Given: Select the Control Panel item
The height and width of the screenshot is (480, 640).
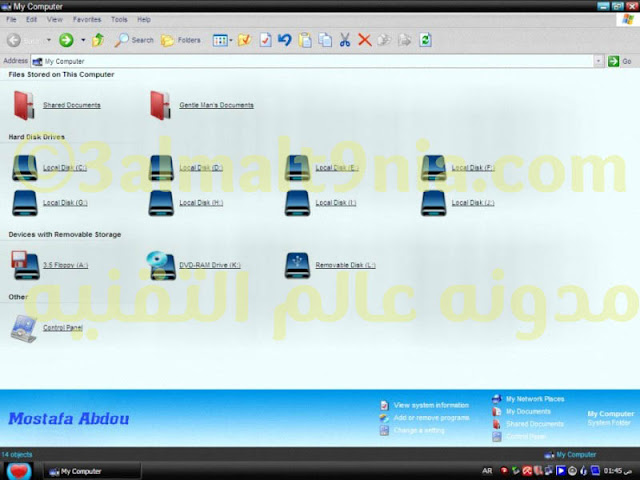Looking at the screenshot, I should point(47,328).
